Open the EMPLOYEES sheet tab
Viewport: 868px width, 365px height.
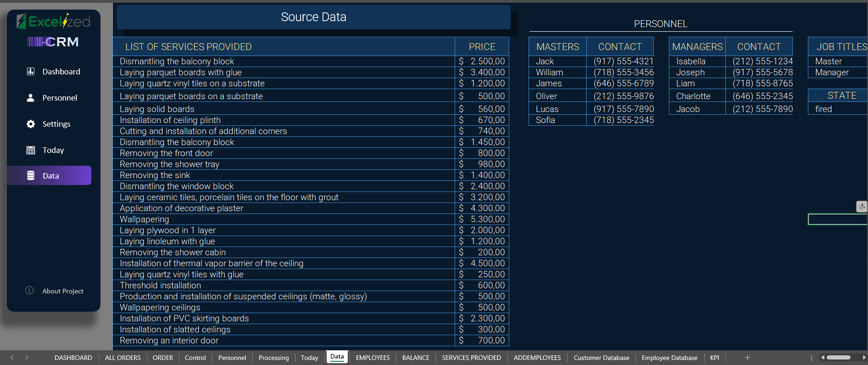click(x=373, y=358)
